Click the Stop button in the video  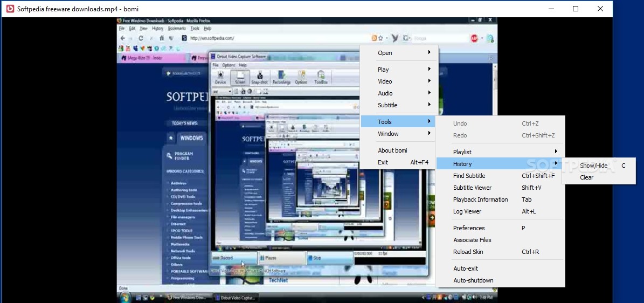click(x=329, y=258)
